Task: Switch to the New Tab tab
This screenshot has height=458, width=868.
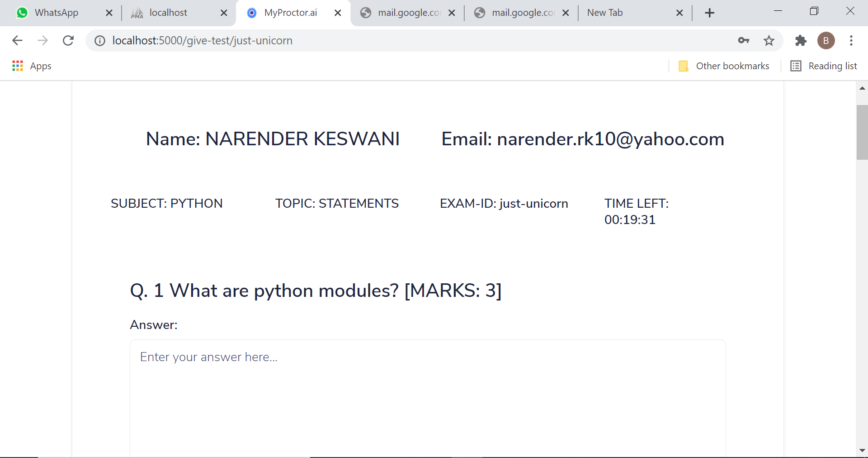Action: click(x=605, y=13)
